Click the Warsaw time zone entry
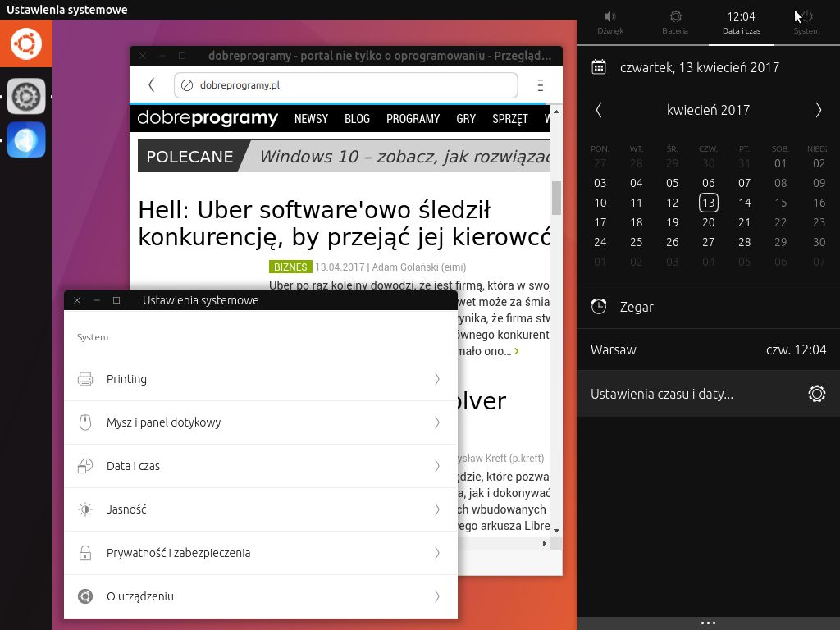Viewport: 840px width, 630px height. [709, 349]
